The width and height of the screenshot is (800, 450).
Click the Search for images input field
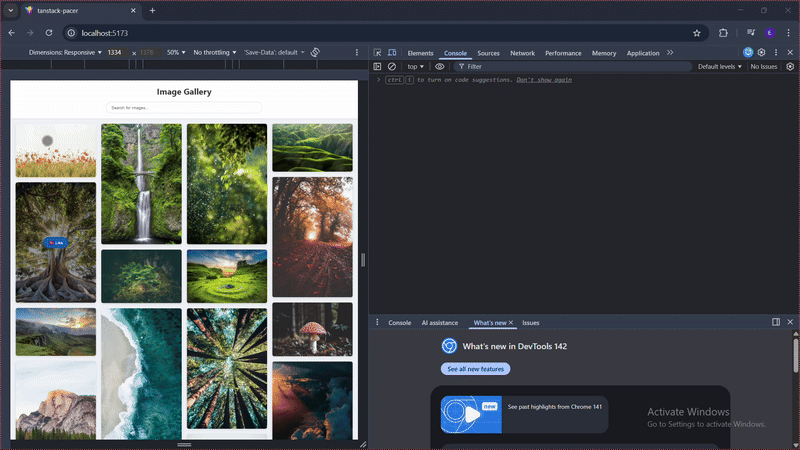pos(184,107)
